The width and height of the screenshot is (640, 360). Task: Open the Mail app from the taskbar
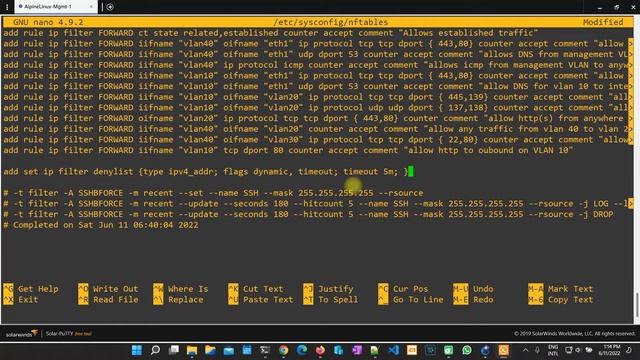coord(229,350)
